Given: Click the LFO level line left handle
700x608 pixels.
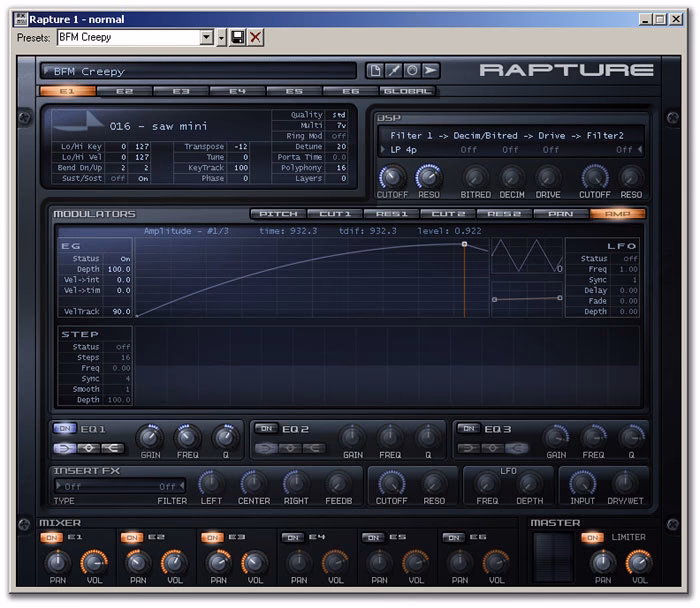Looking at the screenshot, I should 494,300.
